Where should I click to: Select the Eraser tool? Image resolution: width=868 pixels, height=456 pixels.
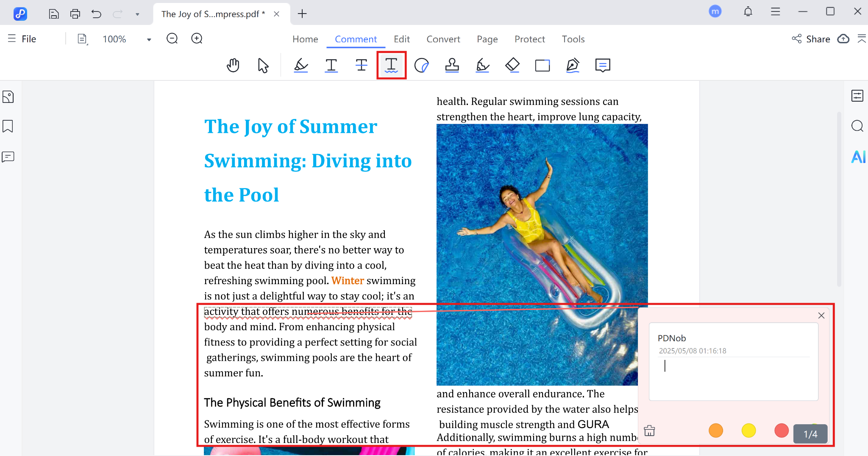(512, 66)
